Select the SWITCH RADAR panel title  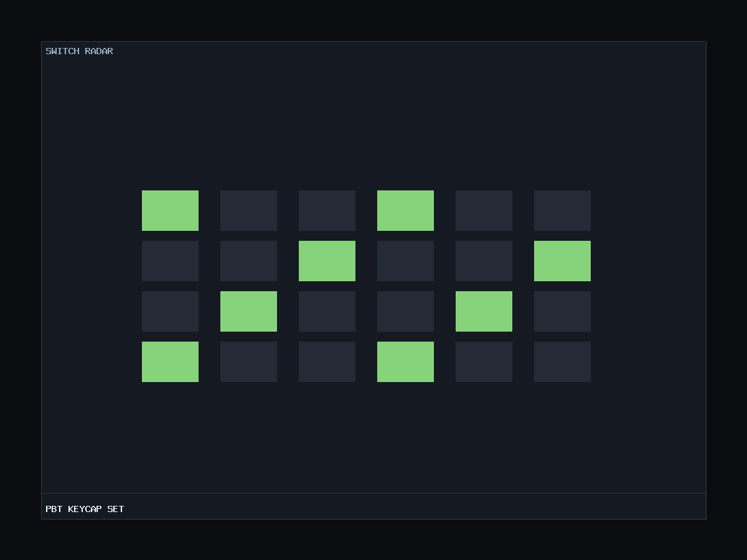tap(79, 51)
